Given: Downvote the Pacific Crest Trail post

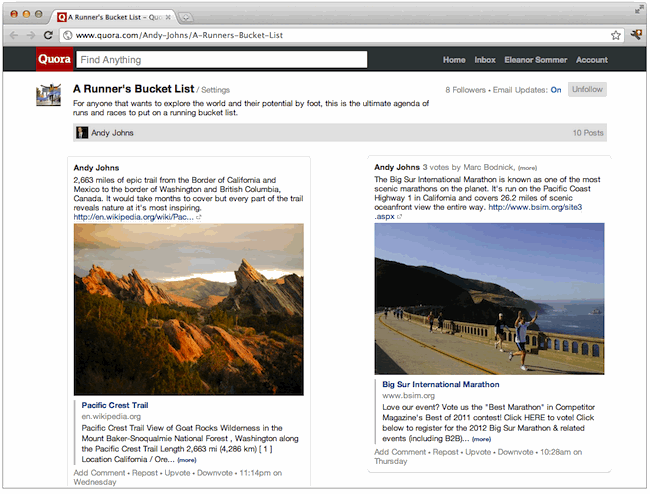Looking at the screenshot, I should tap(215, 473).
